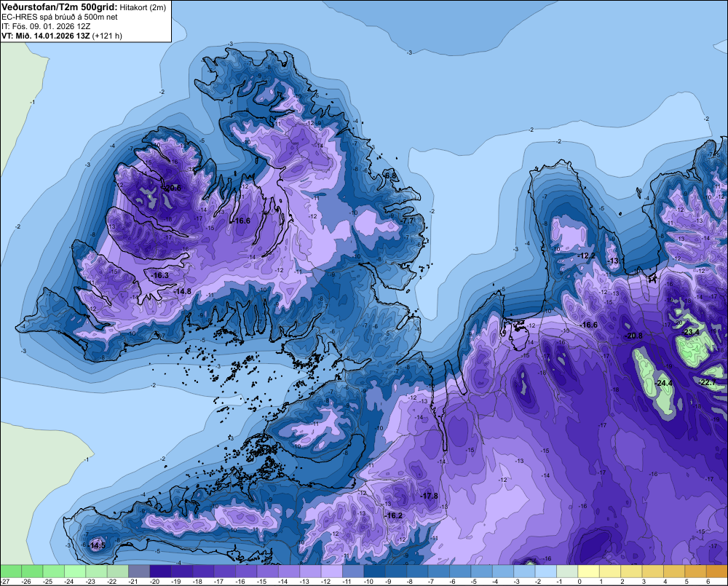Click the '(+121 h)' forecast offset text
This screenshot has width=728, height=586.
coord(107,36)
